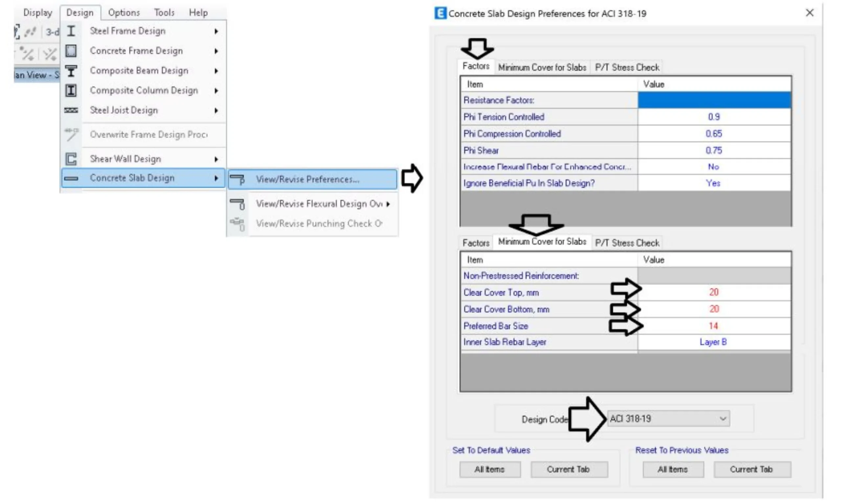Expand the Shear Wall Design submenu arrow
841x504 pixels.
[216, 159]
